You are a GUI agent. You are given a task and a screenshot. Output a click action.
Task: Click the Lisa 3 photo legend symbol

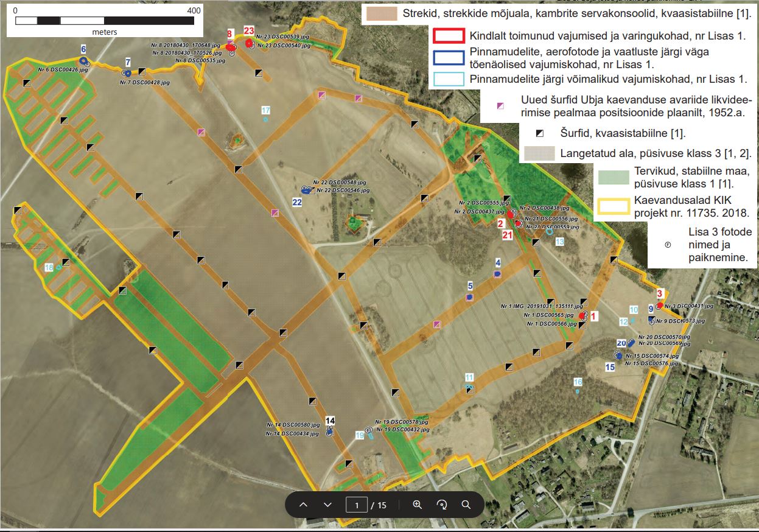click(667, 245)
